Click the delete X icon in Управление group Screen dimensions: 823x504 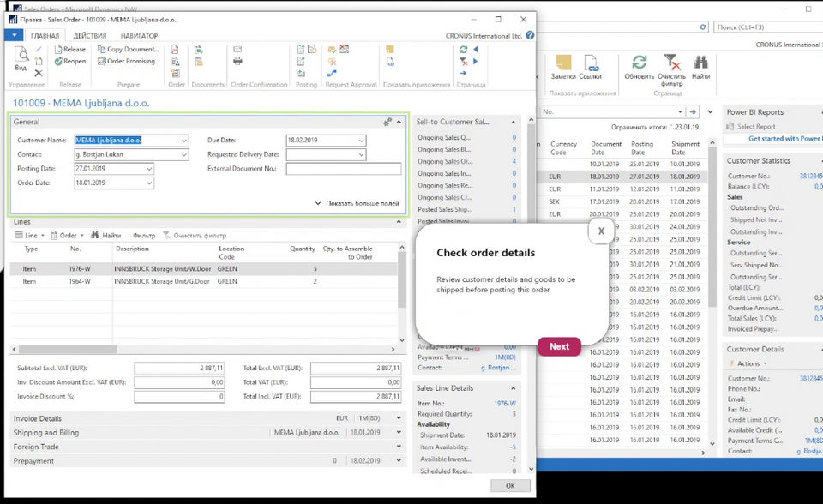click(39, 74)
